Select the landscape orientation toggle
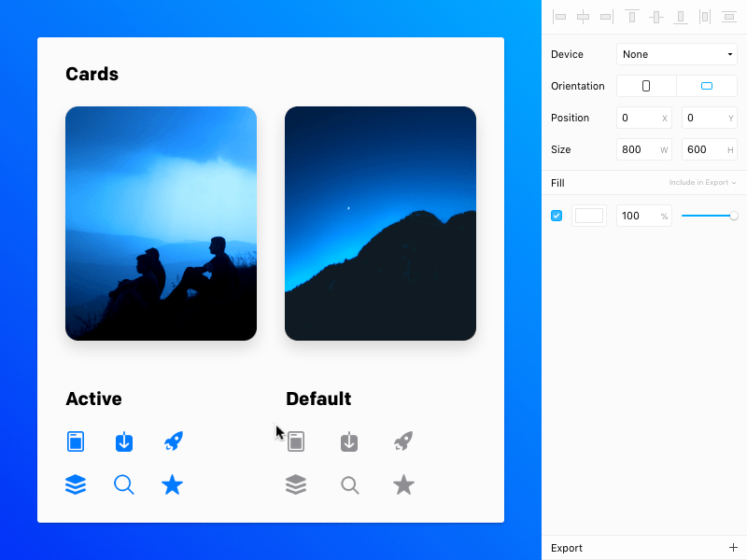This screenshot has width=747, height=560. [x=707, y=85]
